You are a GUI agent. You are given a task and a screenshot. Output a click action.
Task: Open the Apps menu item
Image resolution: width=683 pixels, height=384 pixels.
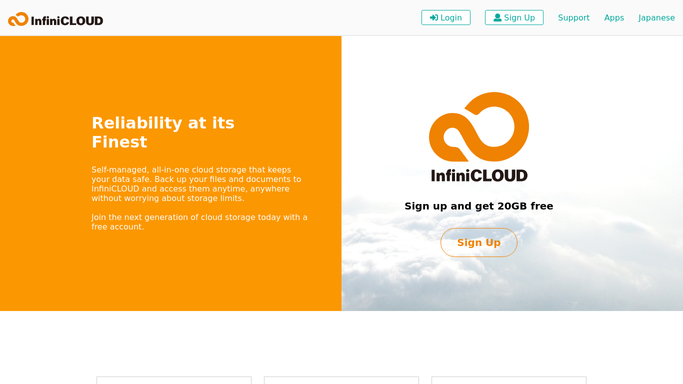coord(614,18)
